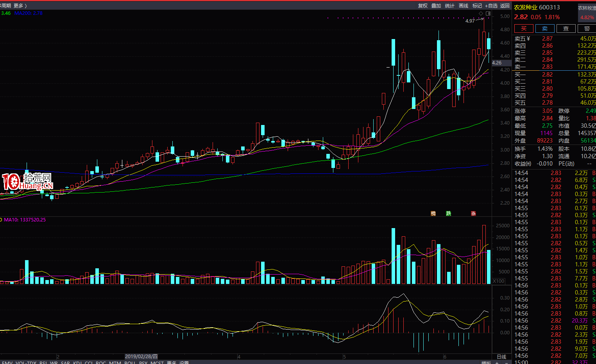Screen dimensions: 596x364
Task: Activate the 画线 drawing tool
Action: click(464, 5)
